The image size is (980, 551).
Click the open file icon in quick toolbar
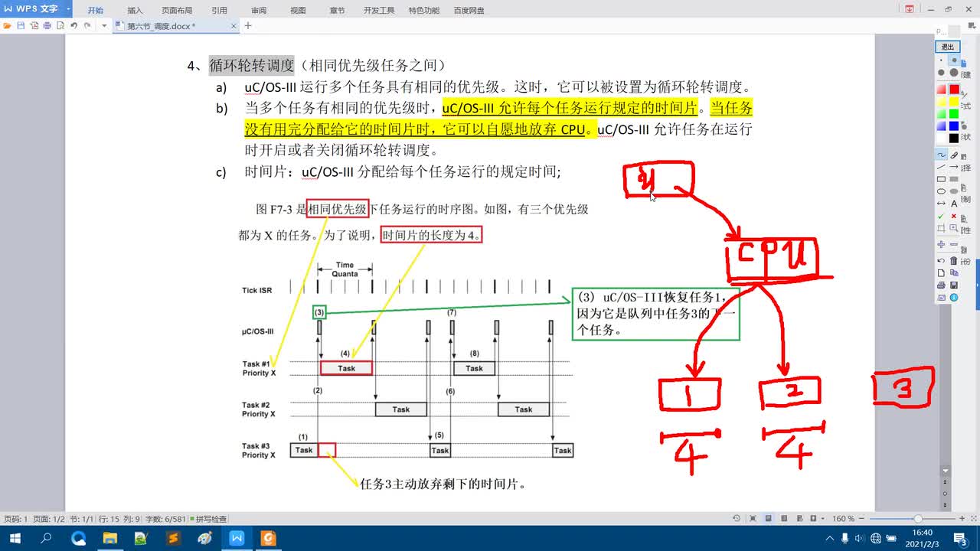tap(8, 25)
